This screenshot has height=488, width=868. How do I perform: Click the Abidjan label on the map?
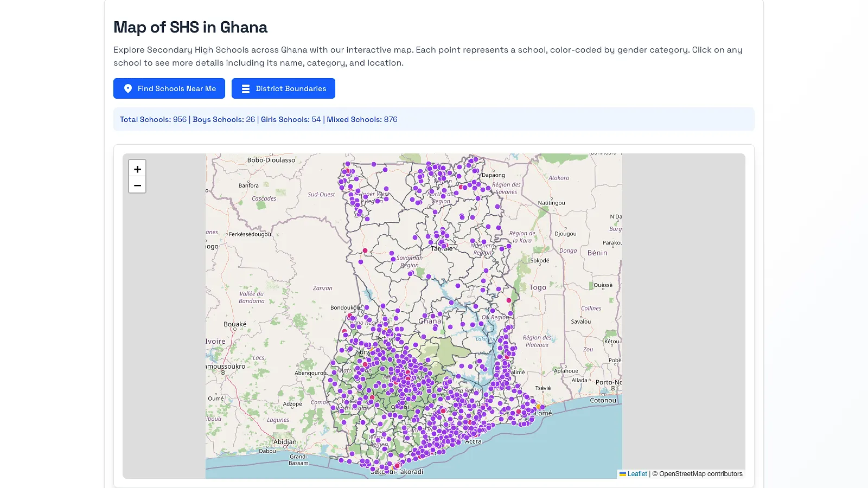point(285,442)
